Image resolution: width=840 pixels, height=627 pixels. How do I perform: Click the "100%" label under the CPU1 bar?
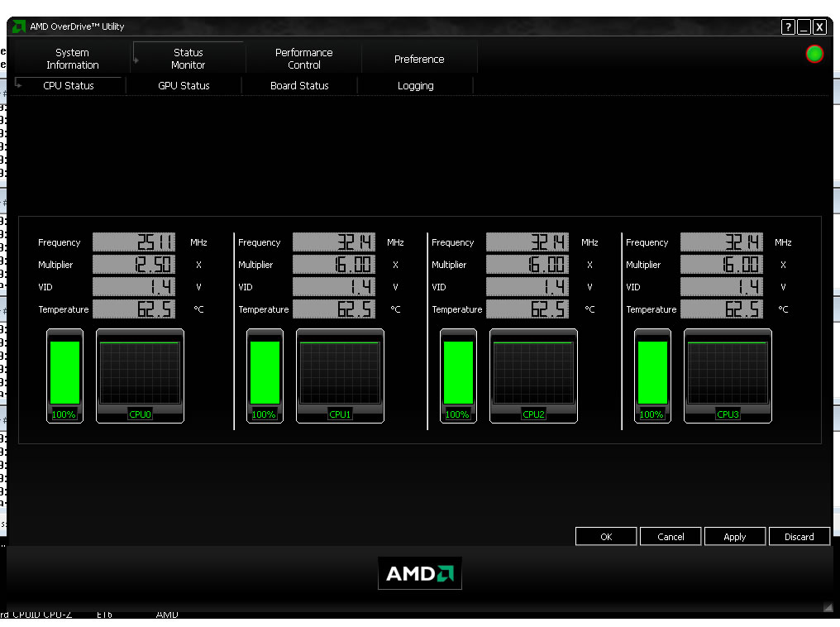[264, 414]
